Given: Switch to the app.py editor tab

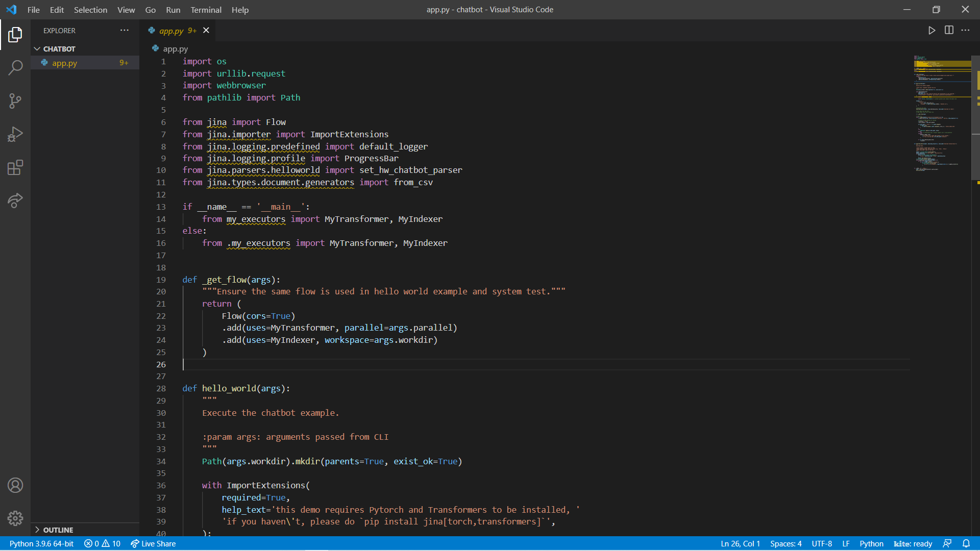Looking at the screenshot, I should [171, 30].
